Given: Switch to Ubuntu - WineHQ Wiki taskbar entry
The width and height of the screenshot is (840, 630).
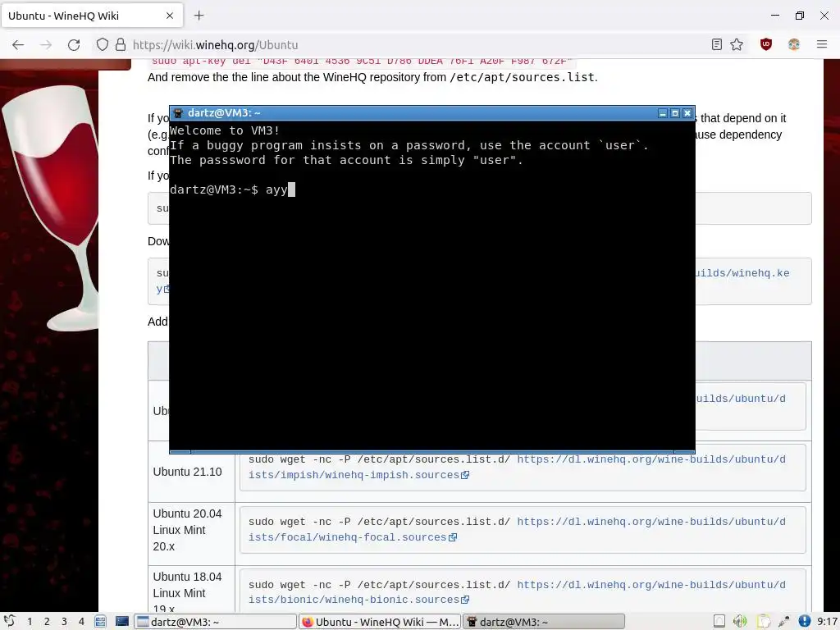Looking at the screenshot, I should coord(380,622).
